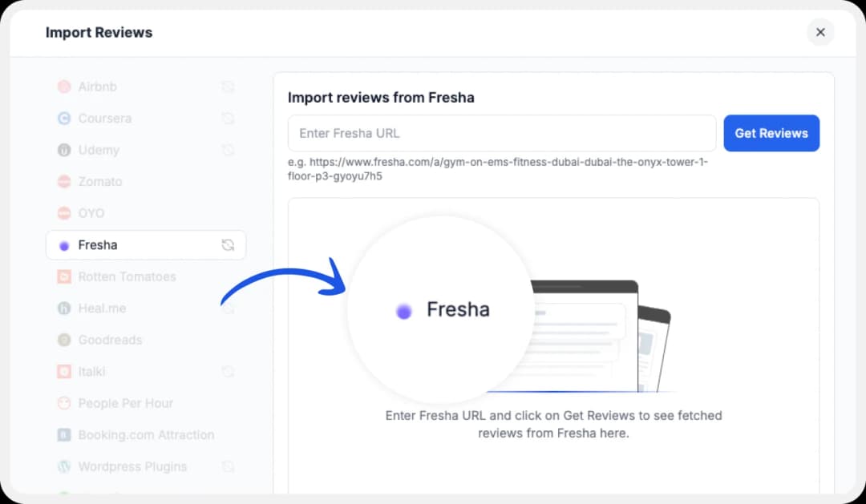The width and height of the screenshot is (866, 504).
Task: Click the sync icon next to Coursera
Action: tap(228, 118)
